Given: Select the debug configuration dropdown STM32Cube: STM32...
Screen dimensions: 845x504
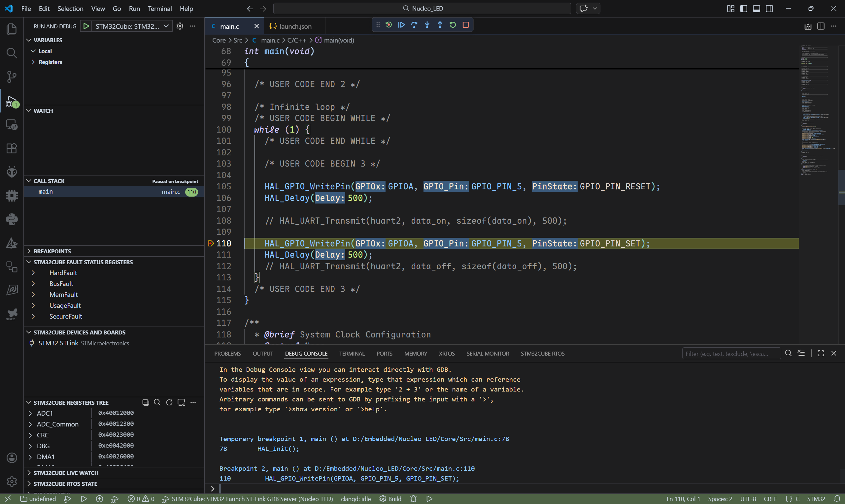Looking at the screenshot, I should pyautogui.click(x=132, y=26).
